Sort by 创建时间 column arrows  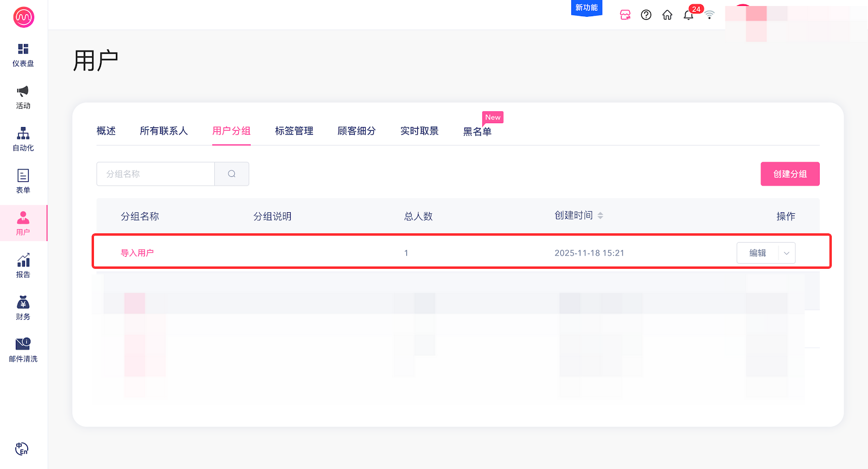[x=600, y=216]
